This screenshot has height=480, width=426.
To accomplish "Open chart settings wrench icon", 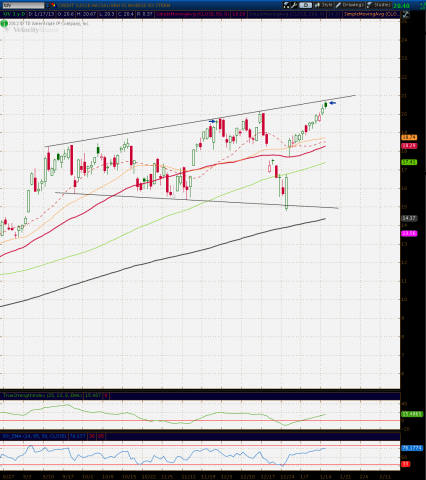I will pyautogui.click(x=294, y=5).
